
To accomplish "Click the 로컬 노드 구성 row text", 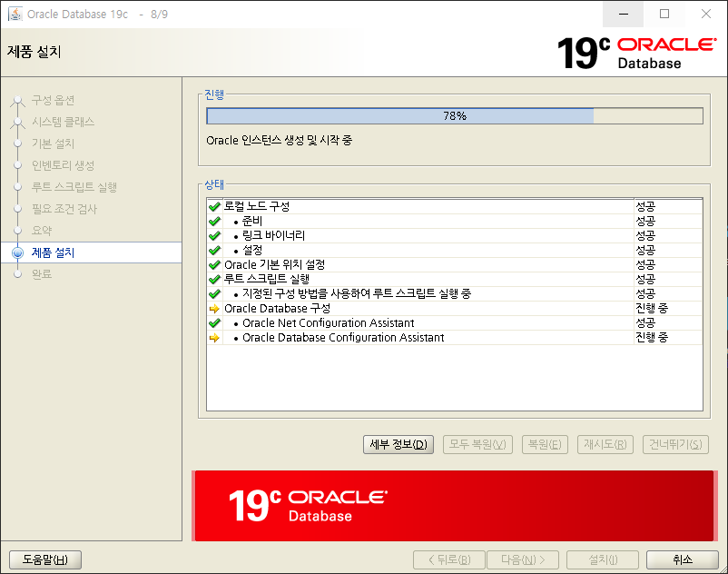I will [257, 207].
